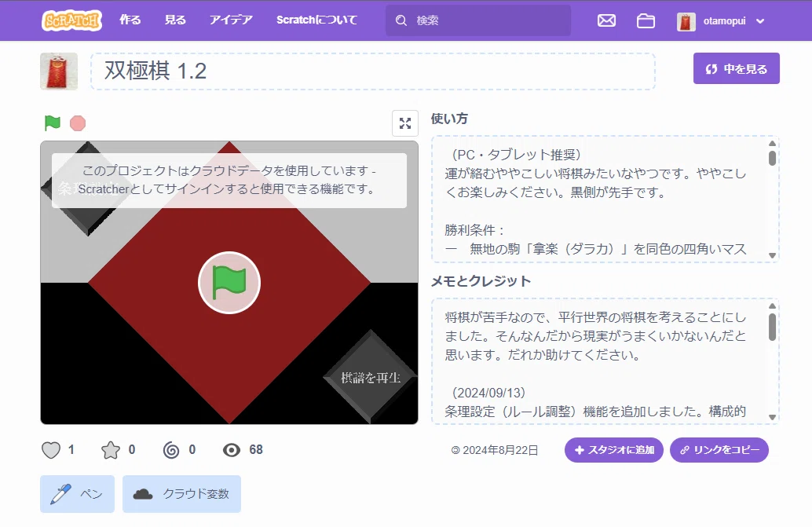Click the メモとクレジット heading
This screenshot has width=812, height=527.
[481, 281]
